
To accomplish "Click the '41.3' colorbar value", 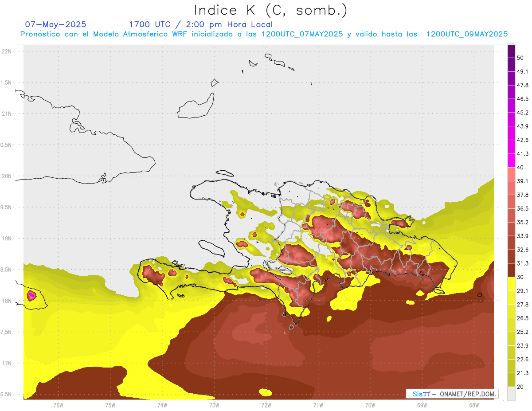I will (523, 154).
